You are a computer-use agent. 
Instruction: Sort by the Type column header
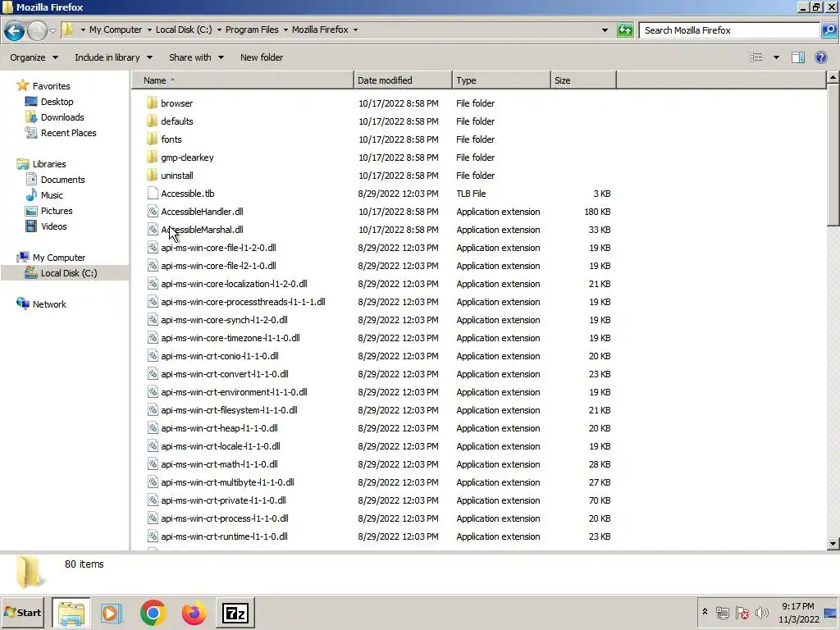click(x=501, y=80)
